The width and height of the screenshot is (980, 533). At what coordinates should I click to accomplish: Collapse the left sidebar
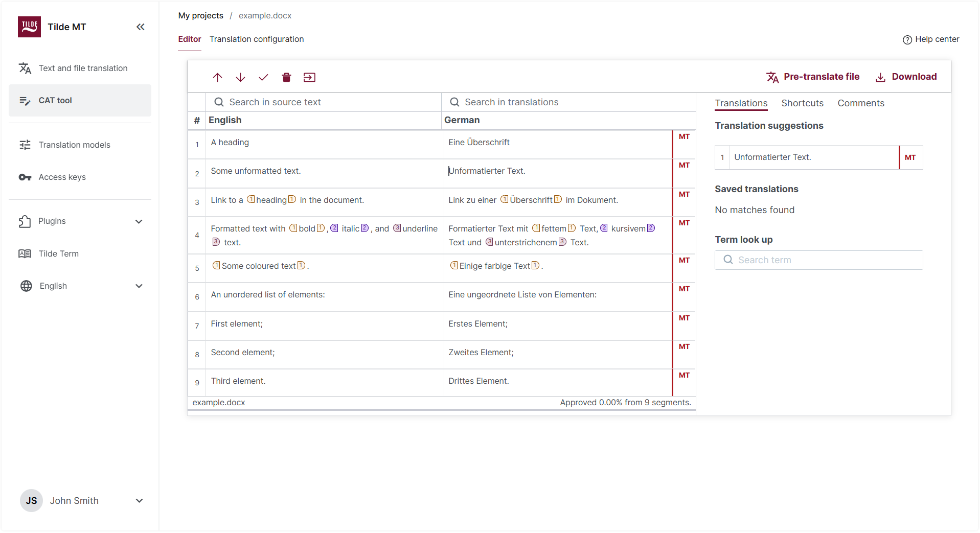click(x=140, y=27)
